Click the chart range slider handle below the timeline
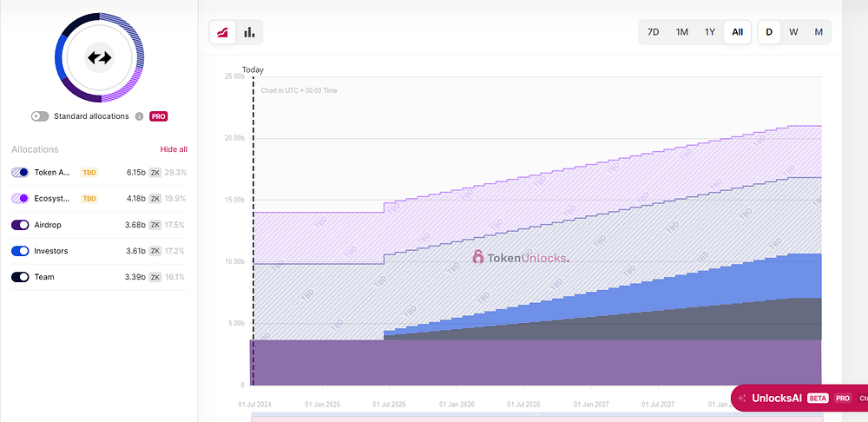This screenshot has height=422, width=868. pos(536,414)
